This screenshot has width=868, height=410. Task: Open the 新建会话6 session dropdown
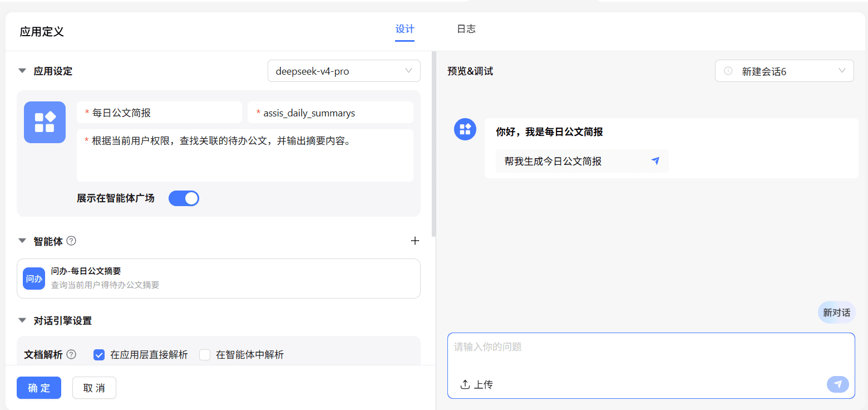pos(785,71)
